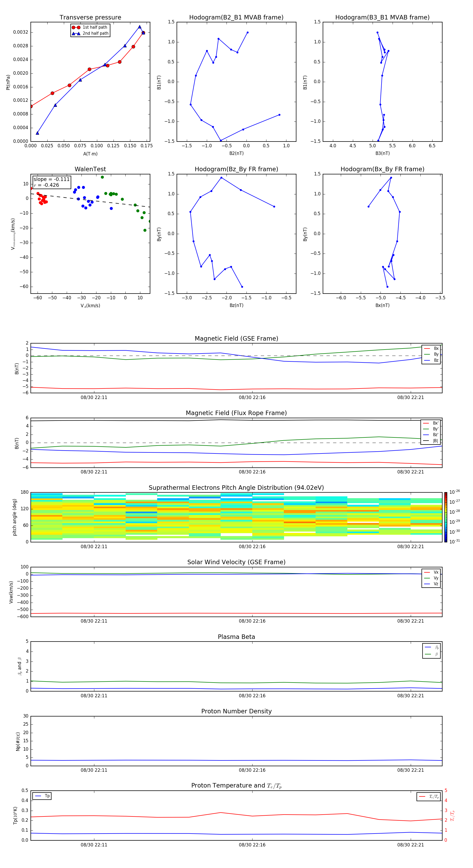Select the By' legend entry in Flux Rope plot
This screenshot has width=473, height=868.
(x=431, y=429)
